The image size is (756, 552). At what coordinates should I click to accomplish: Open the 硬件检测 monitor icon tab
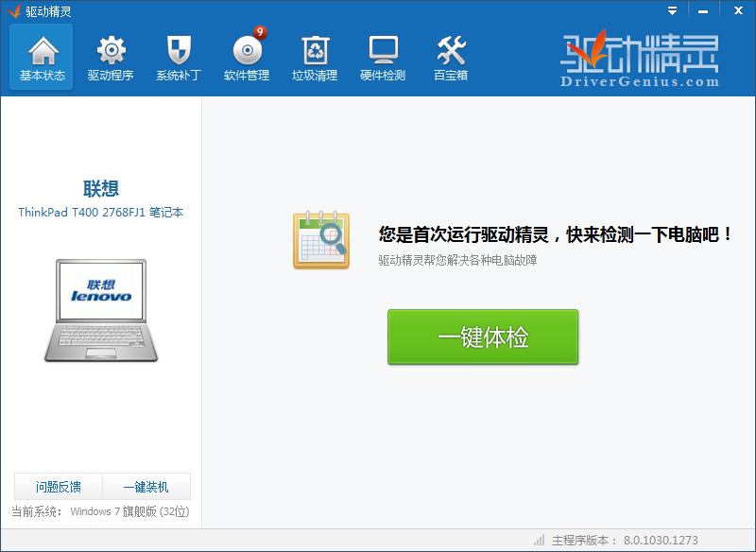[x=383, y=58]
